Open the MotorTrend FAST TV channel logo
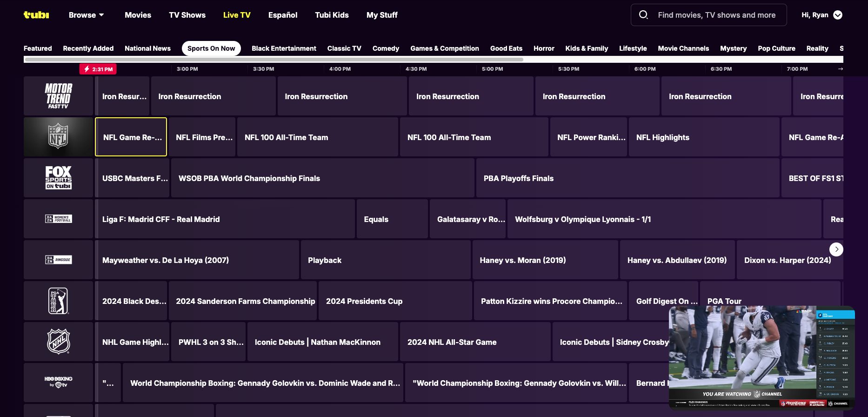Screen dimensions: 868x417 click(x=58, y=96)
